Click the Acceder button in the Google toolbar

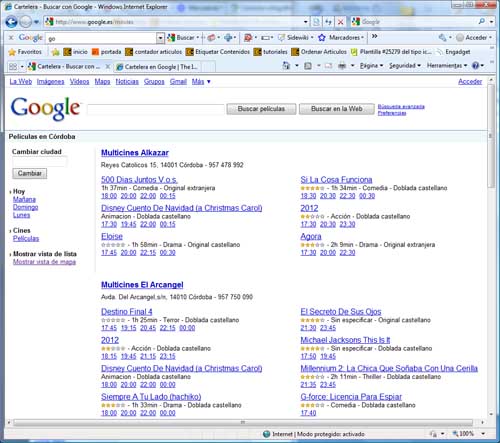coord(474,38)
